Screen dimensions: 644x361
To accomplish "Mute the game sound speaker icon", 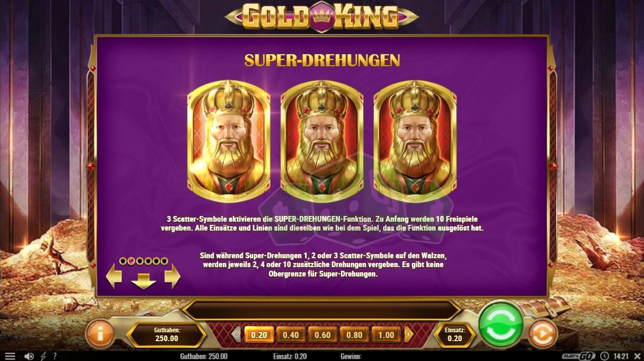I will click(29, 356).
